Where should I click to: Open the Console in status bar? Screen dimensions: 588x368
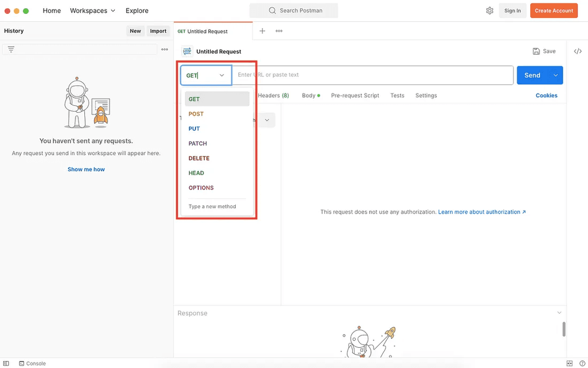tap(32, 363)
